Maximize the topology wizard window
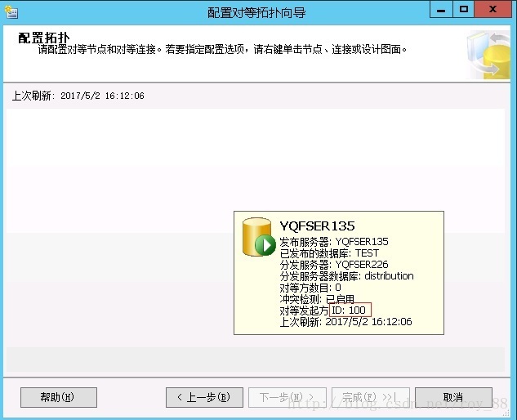Screen dimensions: 517x420 pyautogui.click(x=464, y=10)
